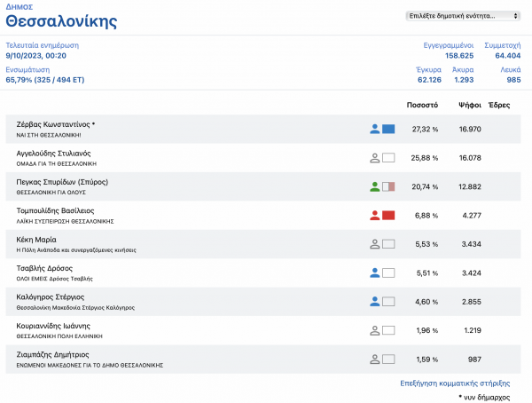This screenshot has height=403, width=532.
Task: Click the valid ballots value 62.126
Action: pos(429,80)
